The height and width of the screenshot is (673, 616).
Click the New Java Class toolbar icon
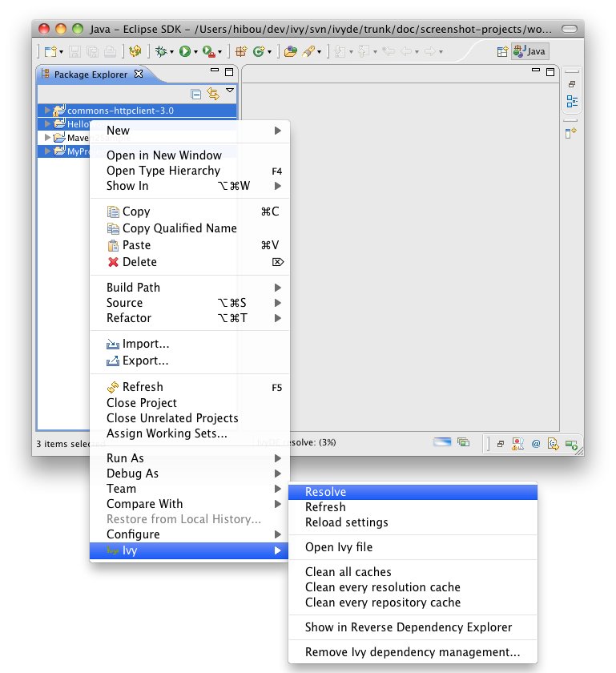[259, 51]
